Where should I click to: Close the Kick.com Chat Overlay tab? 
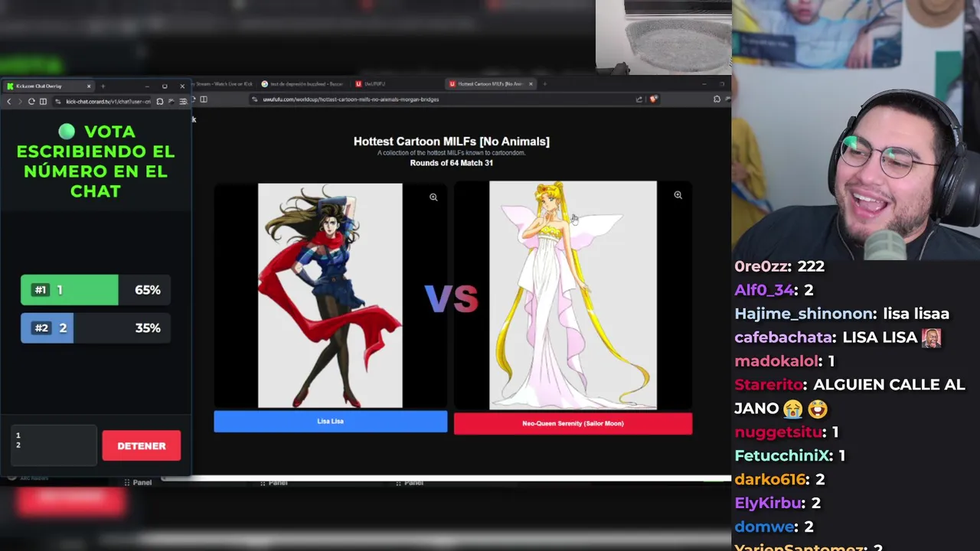coord(88,86)
